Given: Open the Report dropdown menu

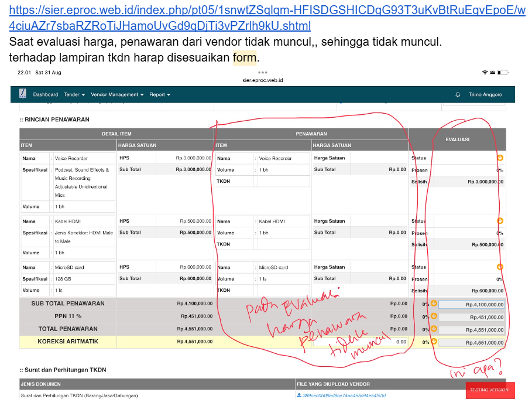Looking at the screenshot, I should 160,94.
